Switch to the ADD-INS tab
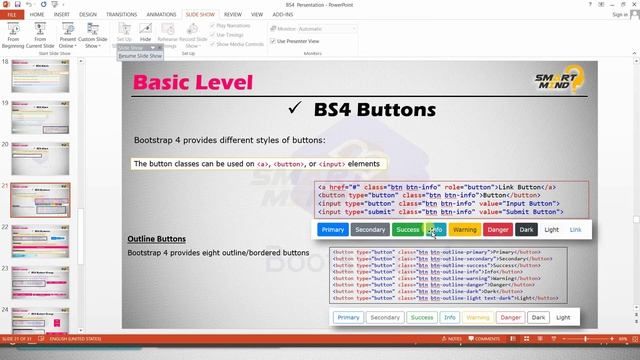The image size is (640, 360). 282,15
